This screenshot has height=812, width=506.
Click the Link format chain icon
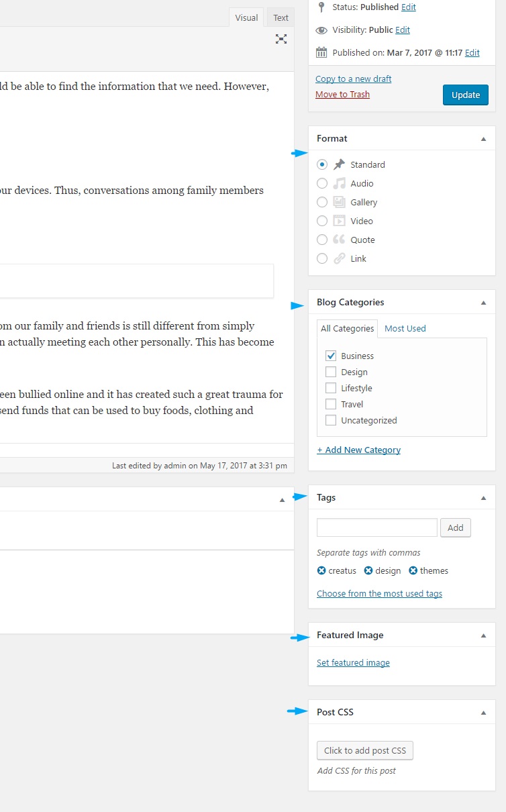[340, 258]
